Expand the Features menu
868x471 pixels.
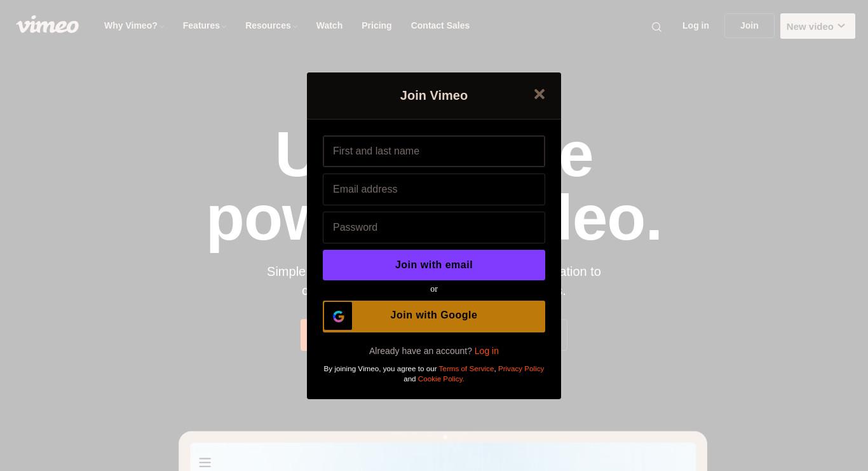[205, 25]
